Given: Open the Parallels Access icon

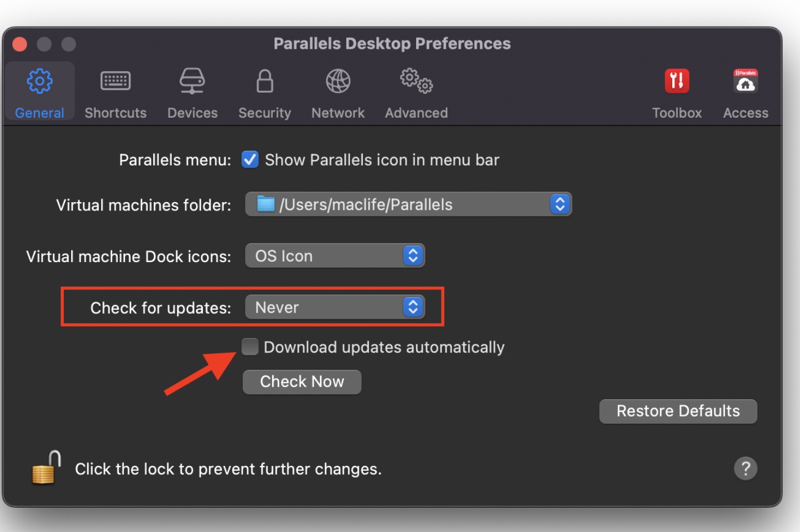Looking at the screenshot, I should coord(745,82).
